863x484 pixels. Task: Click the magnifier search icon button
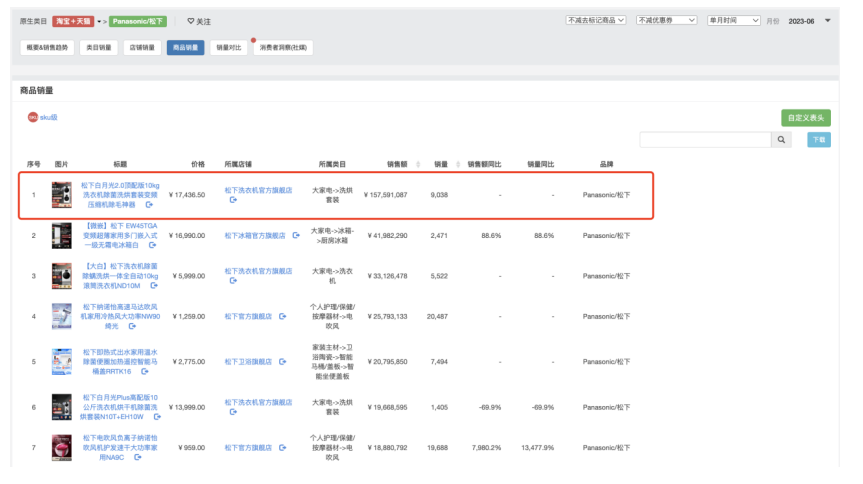[781, 140]
